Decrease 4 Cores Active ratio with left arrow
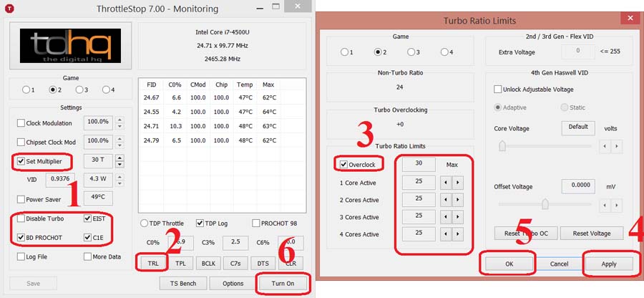 click(446, 235)
